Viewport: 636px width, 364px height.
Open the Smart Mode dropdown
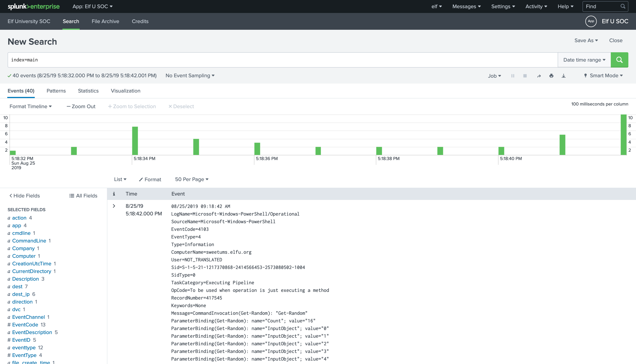pos(603,76)
